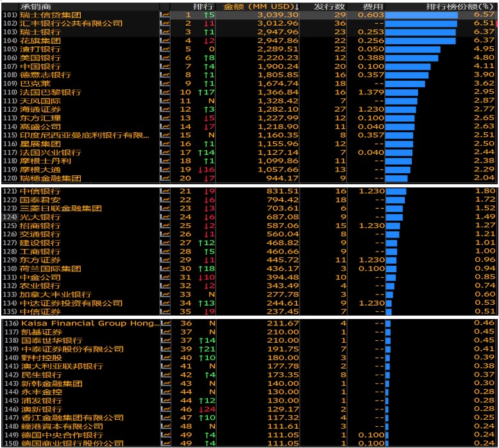Open the chart icon for 渣打银行

(x=165, y=49)
